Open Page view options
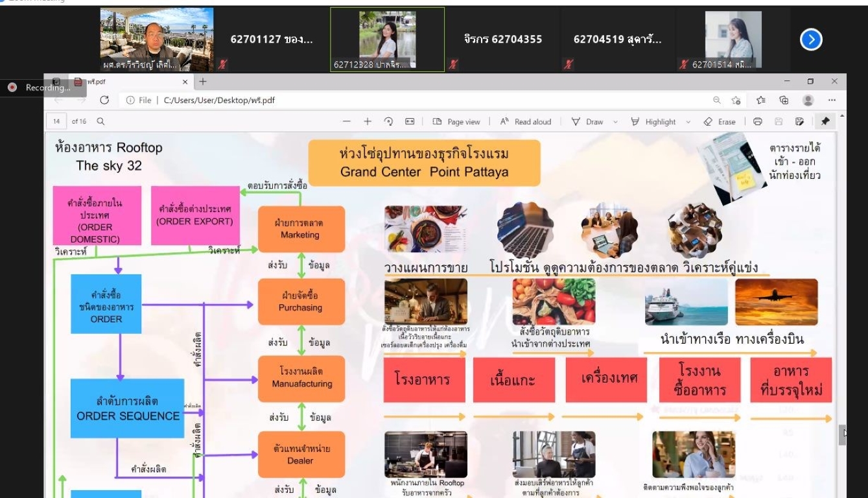The height and width of the screenshot is (498, 868). (456, 121)
